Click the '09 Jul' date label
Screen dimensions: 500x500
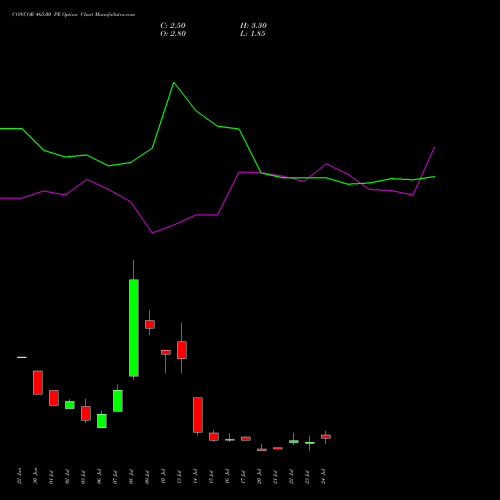pos(147,476)
